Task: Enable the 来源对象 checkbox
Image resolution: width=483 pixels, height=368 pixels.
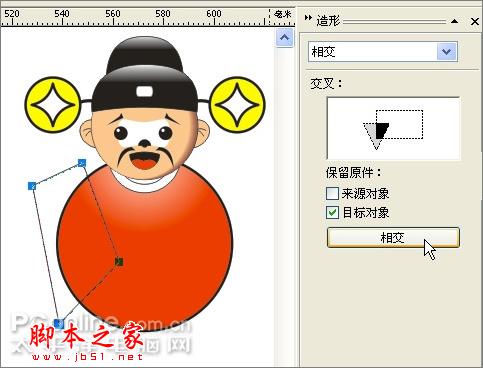Action: click(x=332, y=193)
